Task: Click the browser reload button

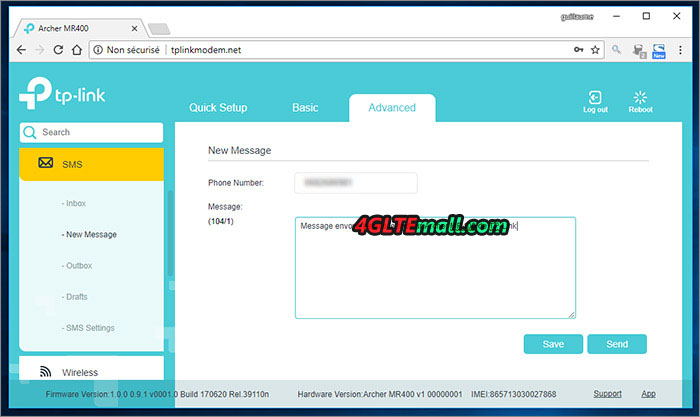Action: [73, 49]
